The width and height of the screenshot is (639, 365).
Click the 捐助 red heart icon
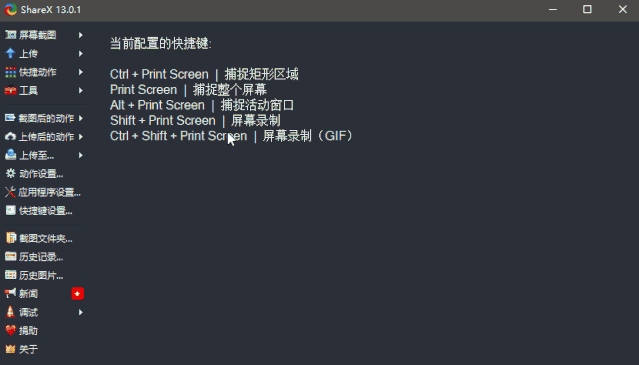(x=11, y=330)
